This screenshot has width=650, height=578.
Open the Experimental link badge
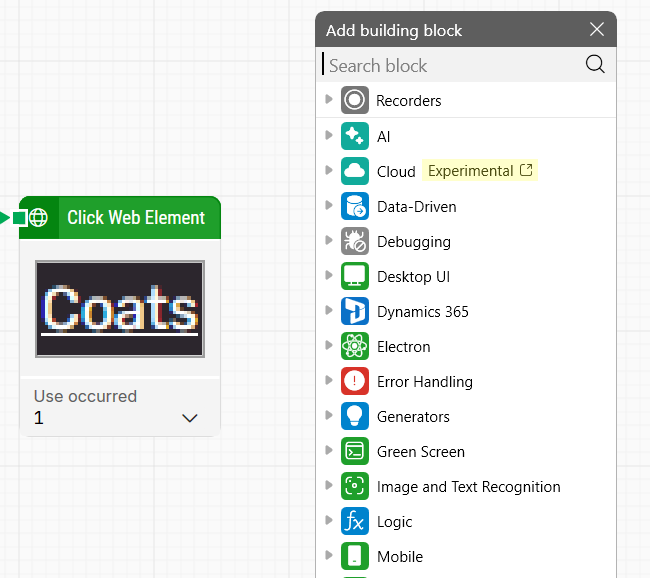480,171
